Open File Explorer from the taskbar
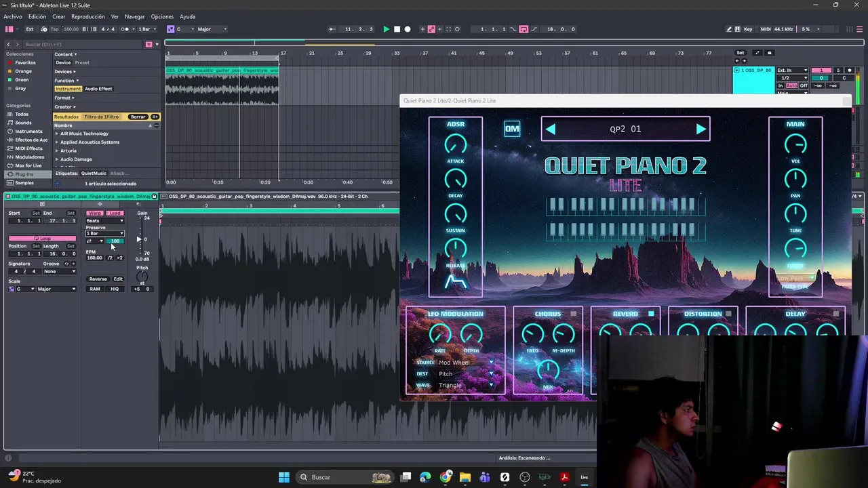This screenshot has height=488, width=868. tap(465, 477)
